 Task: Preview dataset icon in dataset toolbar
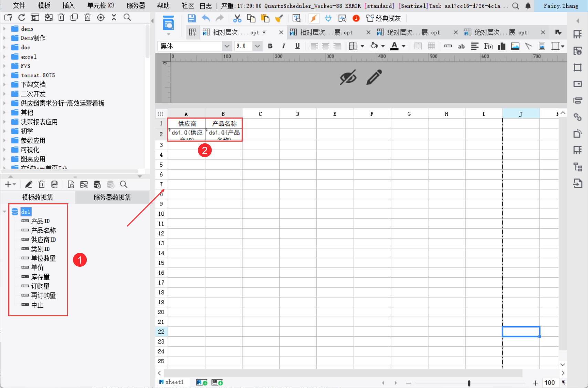coord(71,185)
